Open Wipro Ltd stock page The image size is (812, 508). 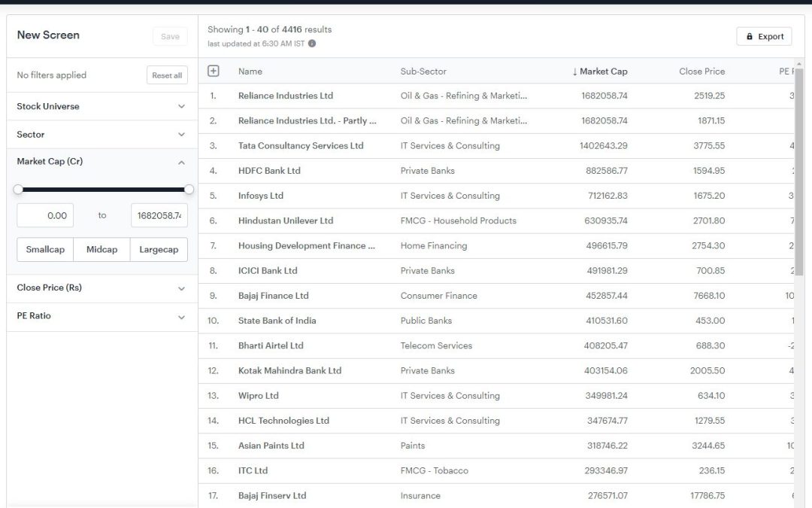259,396
